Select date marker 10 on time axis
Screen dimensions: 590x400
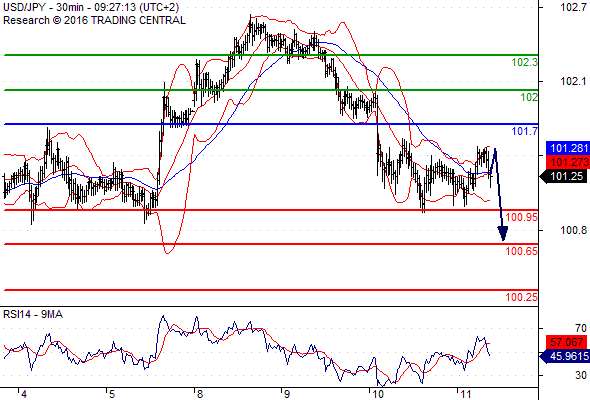click(377, 394)
